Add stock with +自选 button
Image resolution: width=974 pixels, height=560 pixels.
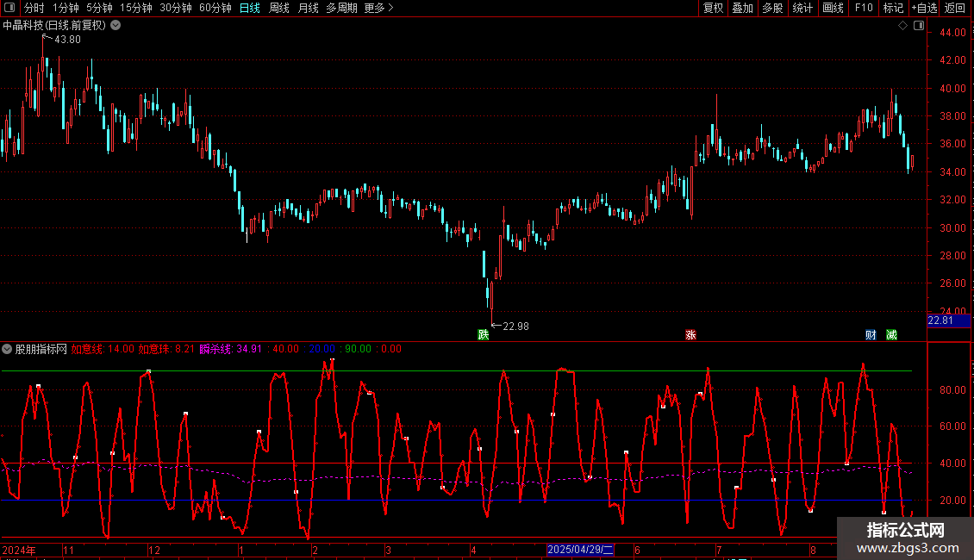924,8
